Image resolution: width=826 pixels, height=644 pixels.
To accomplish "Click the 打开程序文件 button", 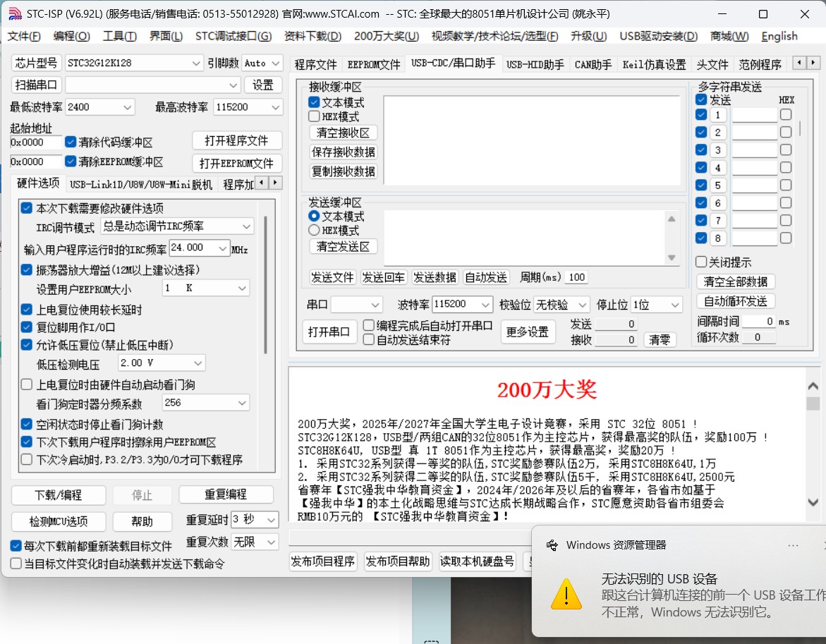I will click(236, 140).
